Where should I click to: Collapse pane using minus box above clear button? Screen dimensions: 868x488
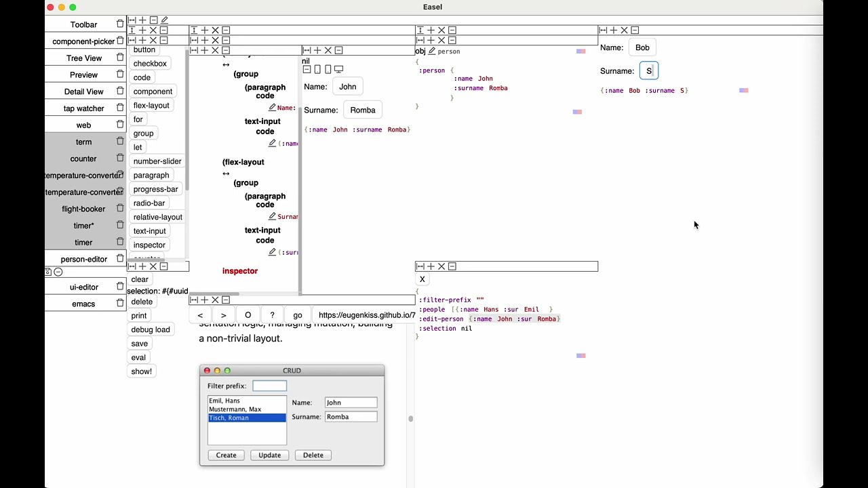tap(163, 266)
